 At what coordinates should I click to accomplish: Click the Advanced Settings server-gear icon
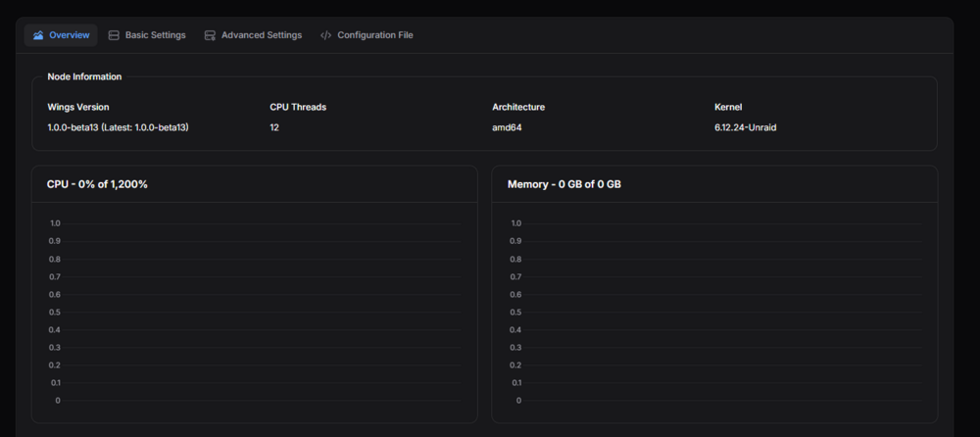[x=210, y=35]
